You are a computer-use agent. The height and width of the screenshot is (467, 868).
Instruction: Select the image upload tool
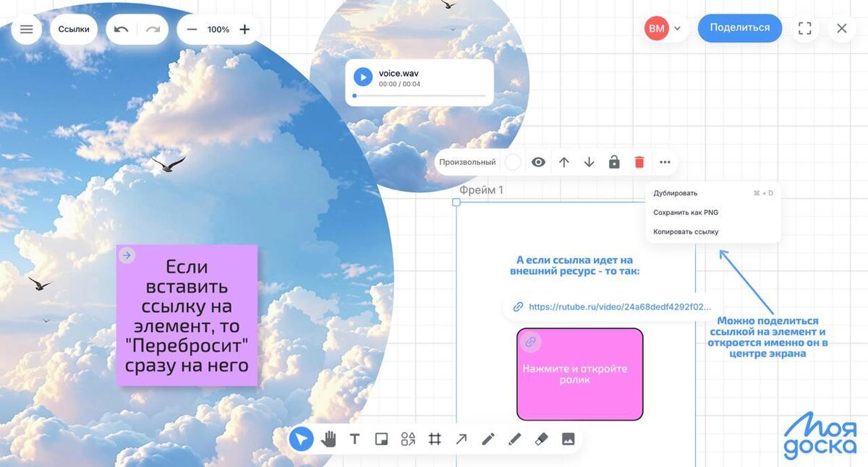(x=568, y=439)
